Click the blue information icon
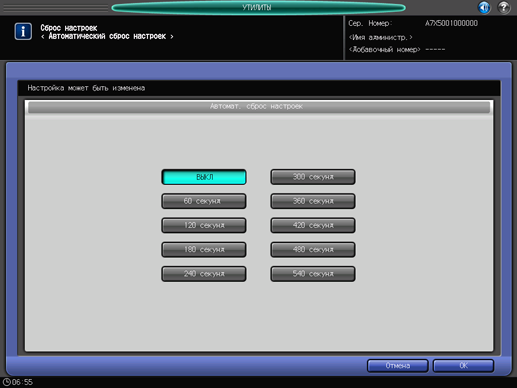517x388 pixels. (x=23, y=31)
